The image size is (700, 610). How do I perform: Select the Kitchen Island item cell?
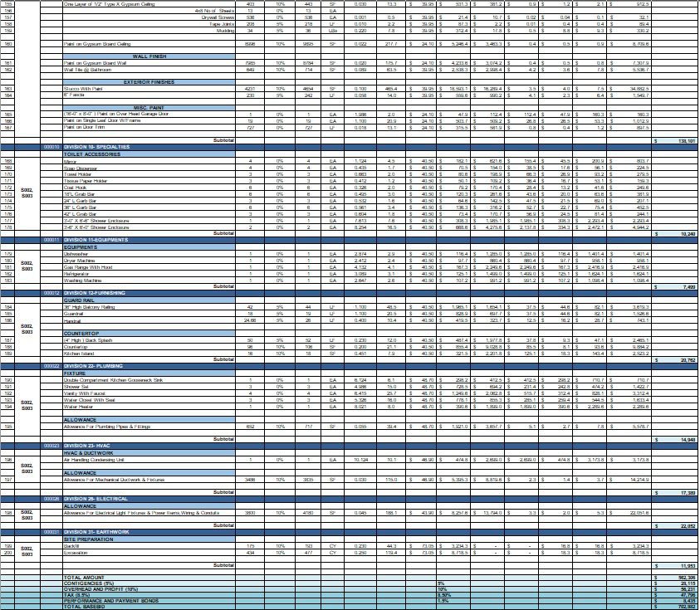[81, 354]
